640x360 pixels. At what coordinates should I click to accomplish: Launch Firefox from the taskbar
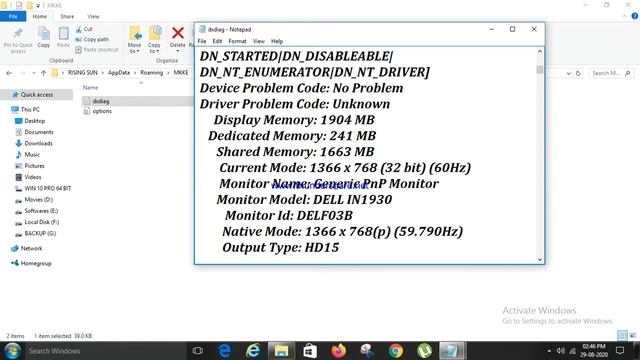click(x=338, y=351)
